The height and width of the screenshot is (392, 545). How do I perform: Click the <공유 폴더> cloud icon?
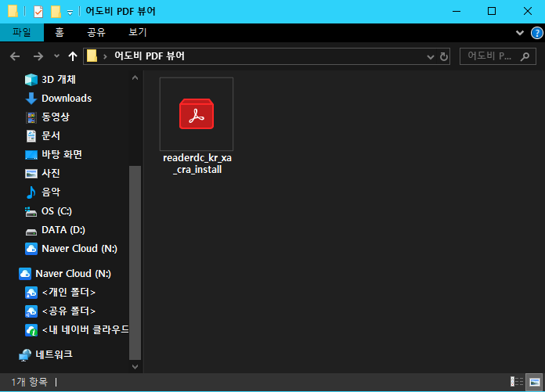coord(31,311)
